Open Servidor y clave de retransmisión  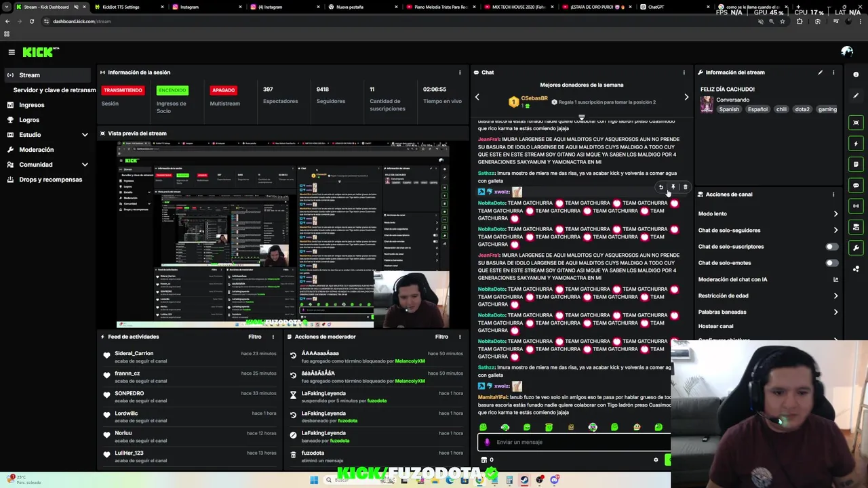pos(54,90)
